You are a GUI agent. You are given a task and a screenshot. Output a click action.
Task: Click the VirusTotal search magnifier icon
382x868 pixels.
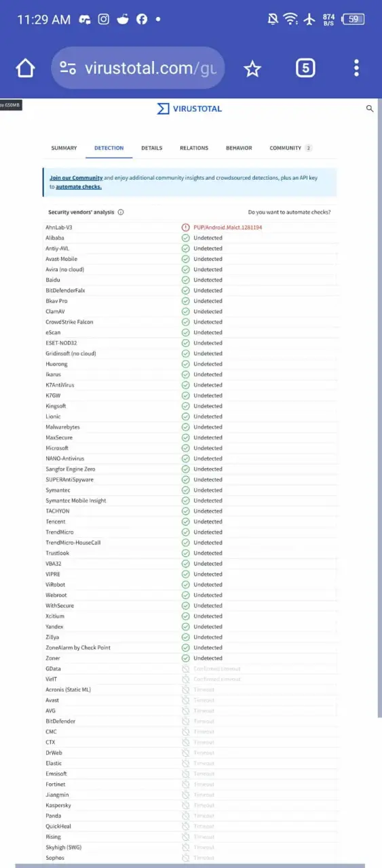(x=370, y=108)
